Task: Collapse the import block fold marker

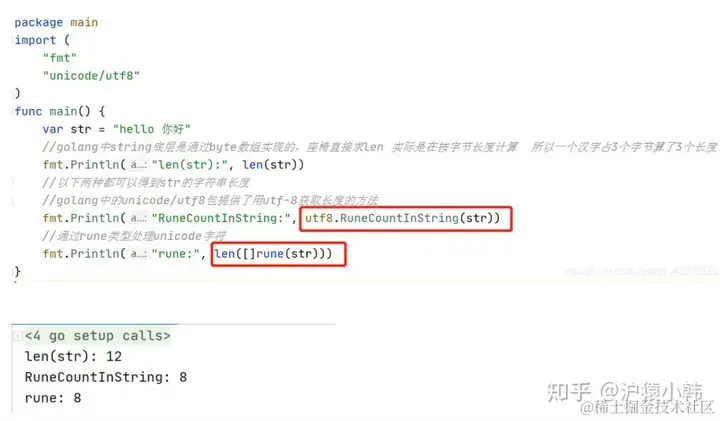Action: (x=13, y=40)
